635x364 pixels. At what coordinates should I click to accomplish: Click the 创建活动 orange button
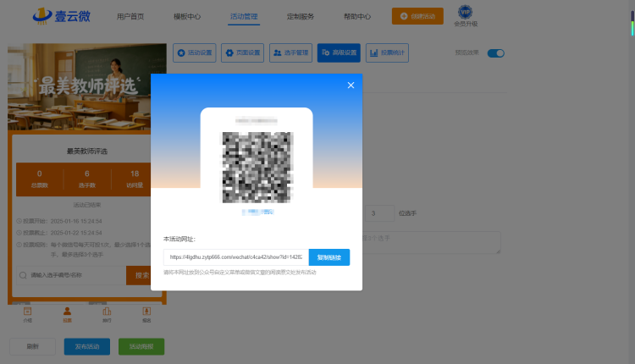[x=417, y=16]
